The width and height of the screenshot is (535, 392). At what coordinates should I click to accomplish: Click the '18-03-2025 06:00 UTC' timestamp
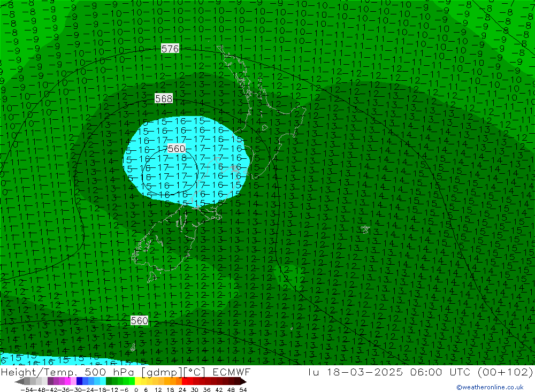pos(399,372)
